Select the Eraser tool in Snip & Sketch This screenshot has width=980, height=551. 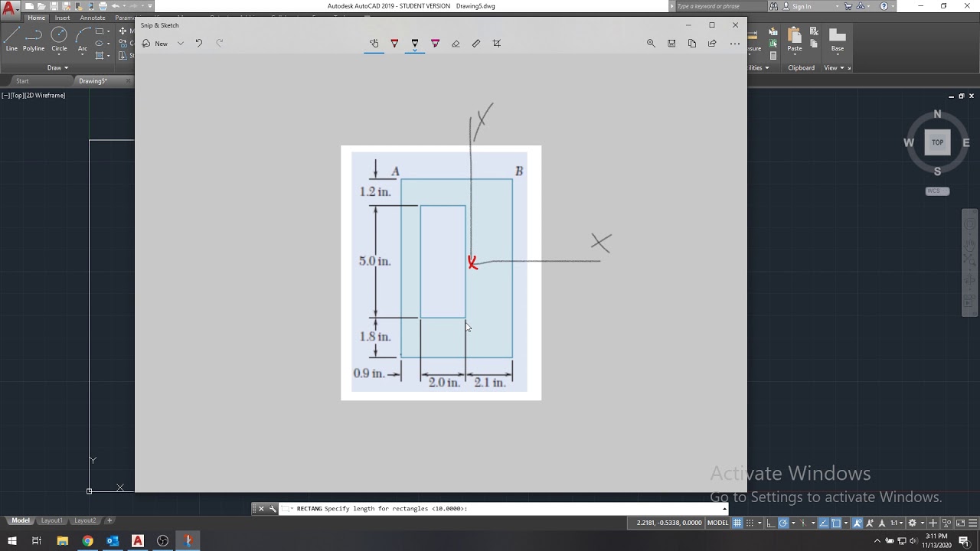(456, 44)
